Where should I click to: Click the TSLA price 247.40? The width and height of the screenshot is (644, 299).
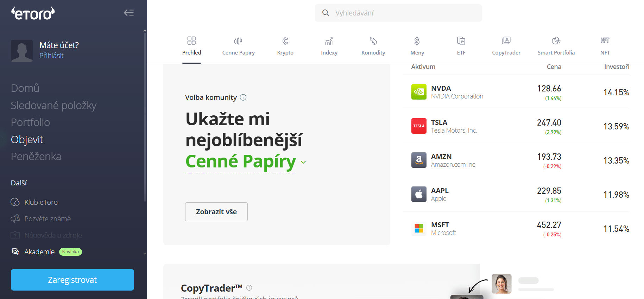(549, 123)
